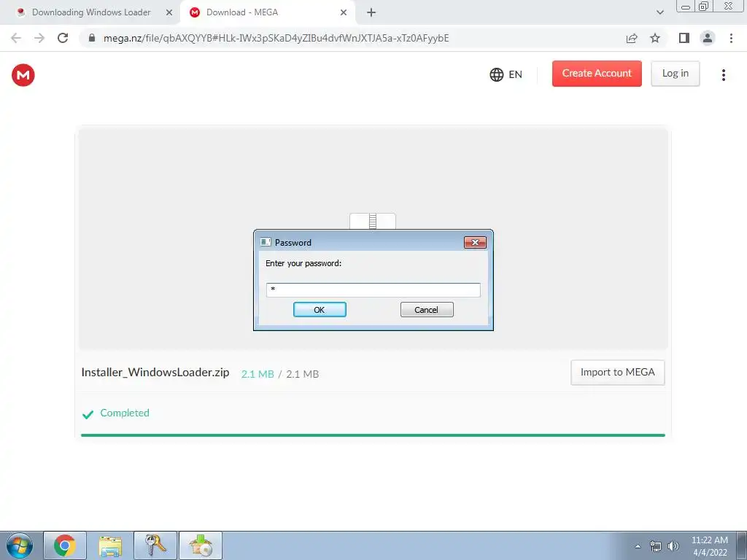The width and height of the screenshot is (747, 560).
Task: Click Import to MEGA button
Action: pos(617,373)
